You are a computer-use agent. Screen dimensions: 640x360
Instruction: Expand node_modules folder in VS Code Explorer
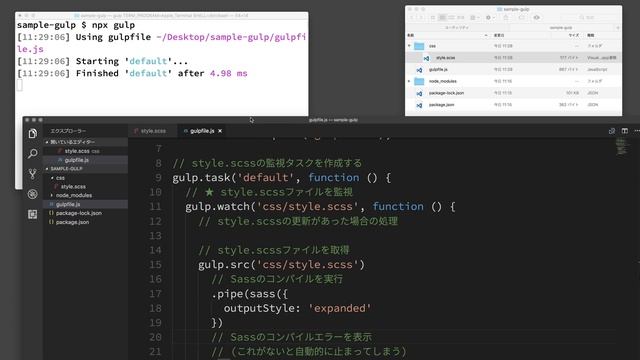pyautogui.click(x=70, y=196)
